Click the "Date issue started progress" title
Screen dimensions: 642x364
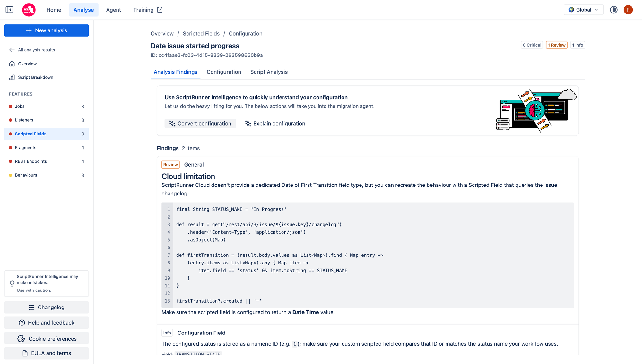coord(195,46)
